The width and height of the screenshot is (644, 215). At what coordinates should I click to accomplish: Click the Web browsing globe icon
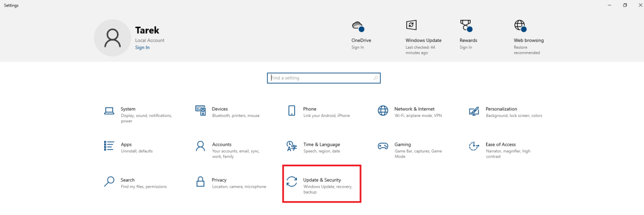click(520, 26)
